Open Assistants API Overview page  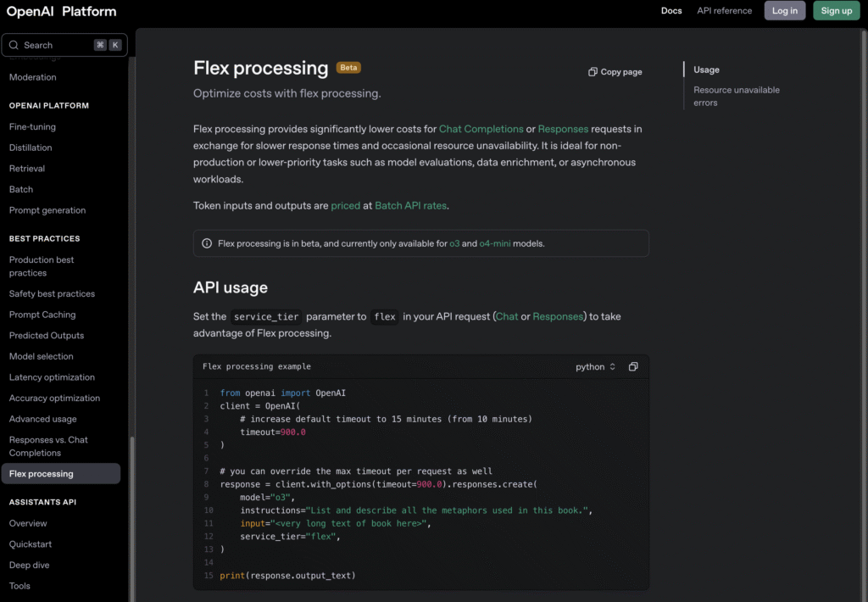coord(28,523)
